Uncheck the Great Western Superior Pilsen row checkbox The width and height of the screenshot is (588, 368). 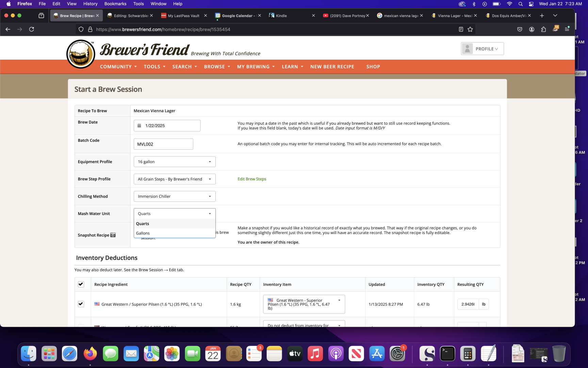point(81,304)
